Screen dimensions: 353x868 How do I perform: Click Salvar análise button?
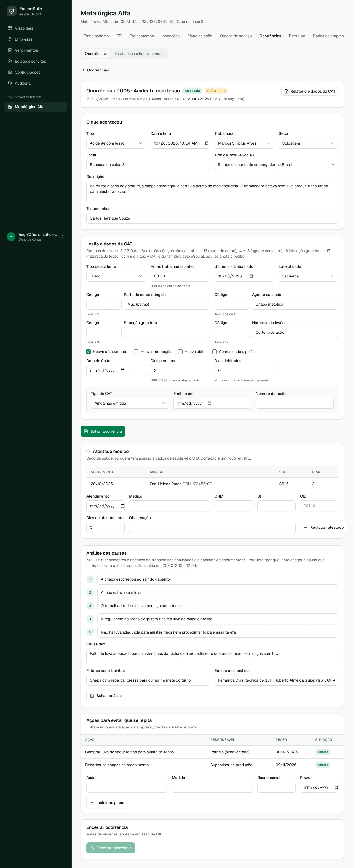coord(106,696)
